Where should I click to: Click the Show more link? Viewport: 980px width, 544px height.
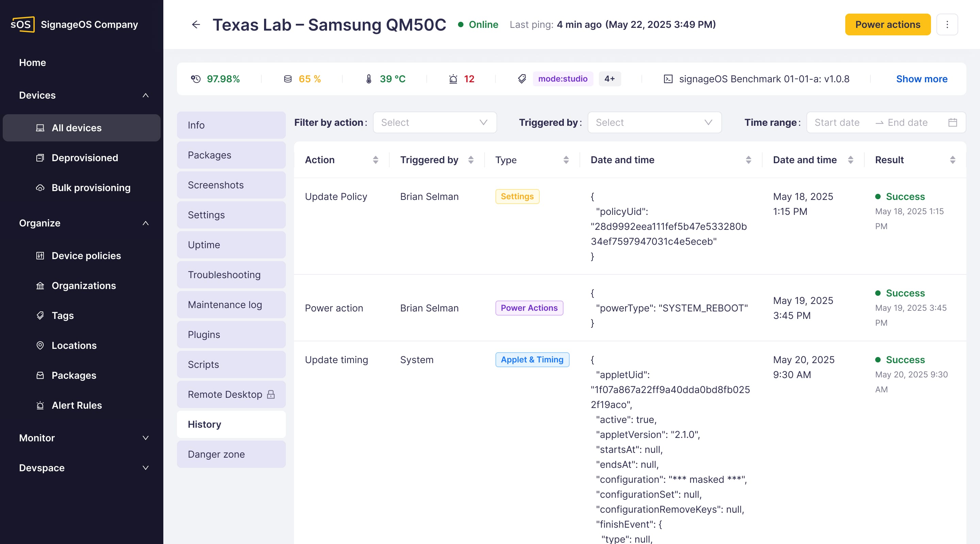point(921,79)
